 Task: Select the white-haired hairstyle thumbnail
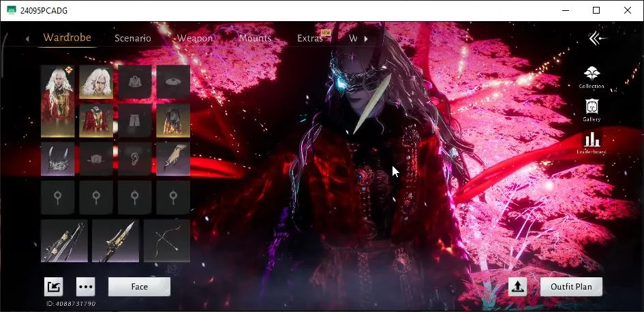pyautogui.click(x=96, y=82)
